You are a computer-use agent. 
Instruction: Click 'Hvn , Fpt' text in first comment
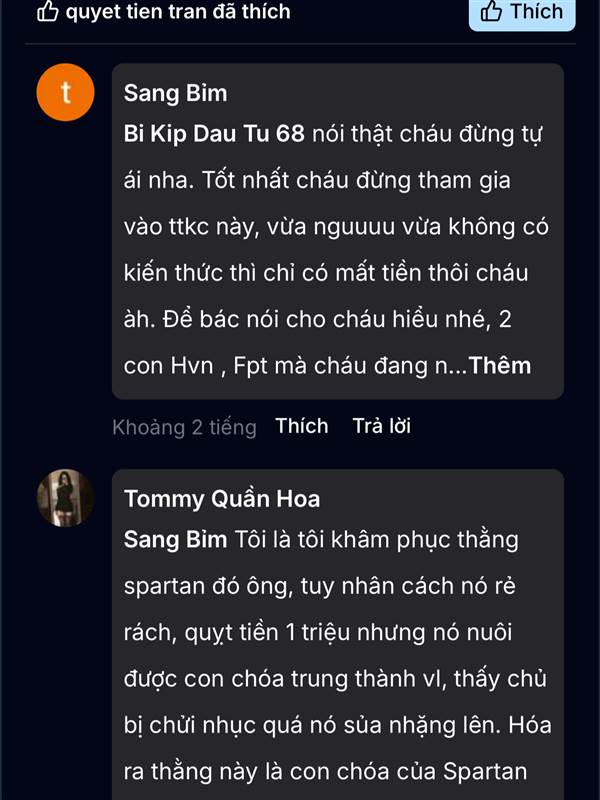[x=208, y=365]
